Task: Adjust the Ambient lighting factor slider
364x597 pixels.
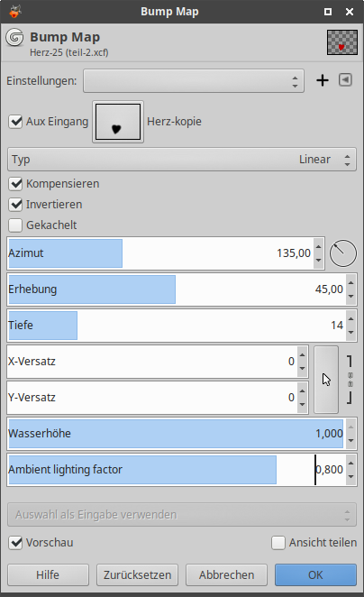Action: point(177,470)
